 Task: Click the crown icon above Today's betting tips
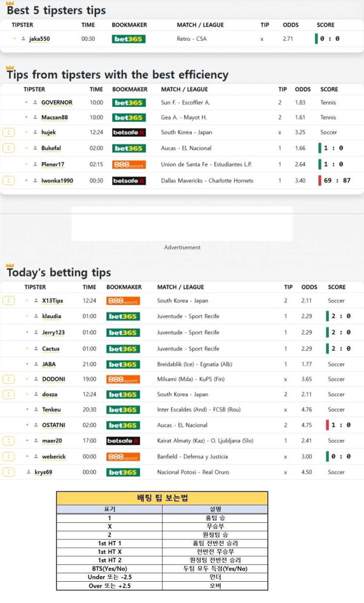coord(10,266)
